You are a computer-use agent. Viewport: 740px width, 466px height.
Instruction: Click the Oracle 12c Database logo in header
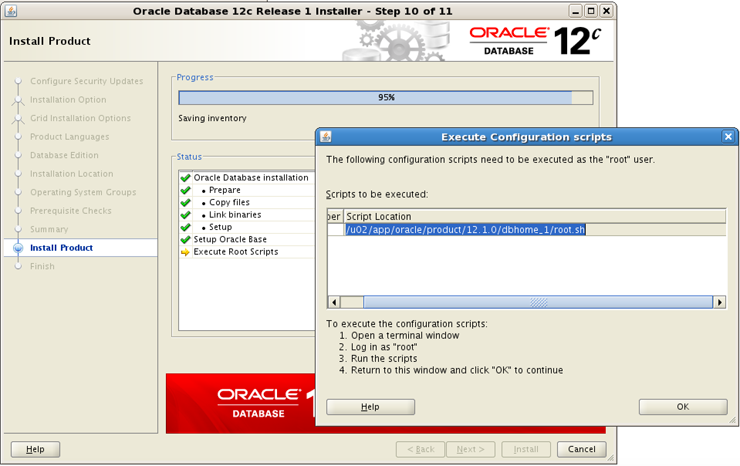[535, 41]
